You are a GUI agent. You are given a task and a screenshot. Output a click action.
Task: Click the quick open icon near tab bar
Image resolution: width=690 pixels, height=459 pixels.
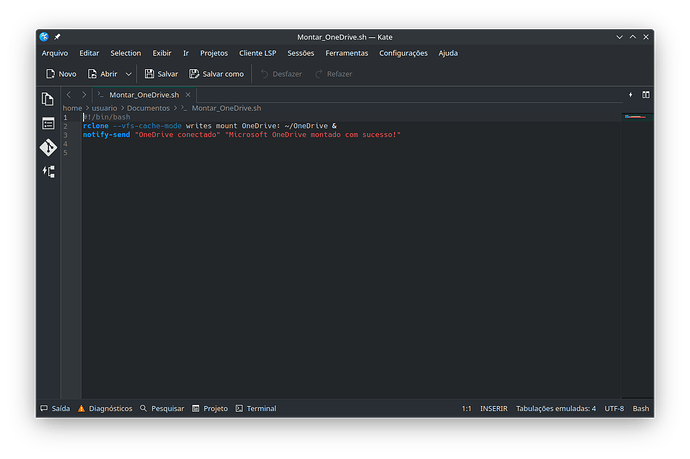630,95
